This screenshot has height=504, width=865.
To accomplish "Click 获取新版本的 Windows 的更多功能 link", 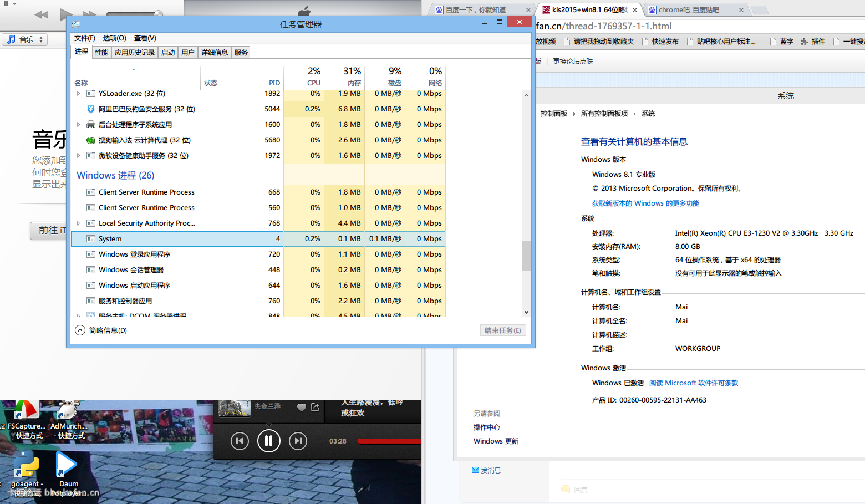I will 645,203.
